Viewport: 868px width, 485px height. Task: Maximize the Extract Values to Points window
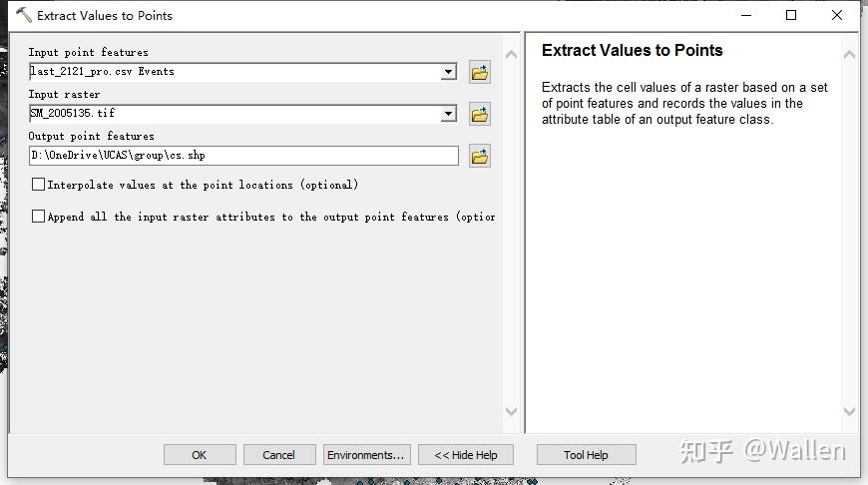(x=791, y=15)
